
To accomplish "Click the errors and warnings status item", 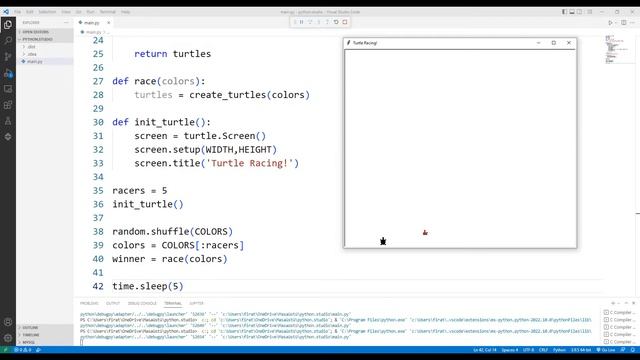I will (23, 350).
